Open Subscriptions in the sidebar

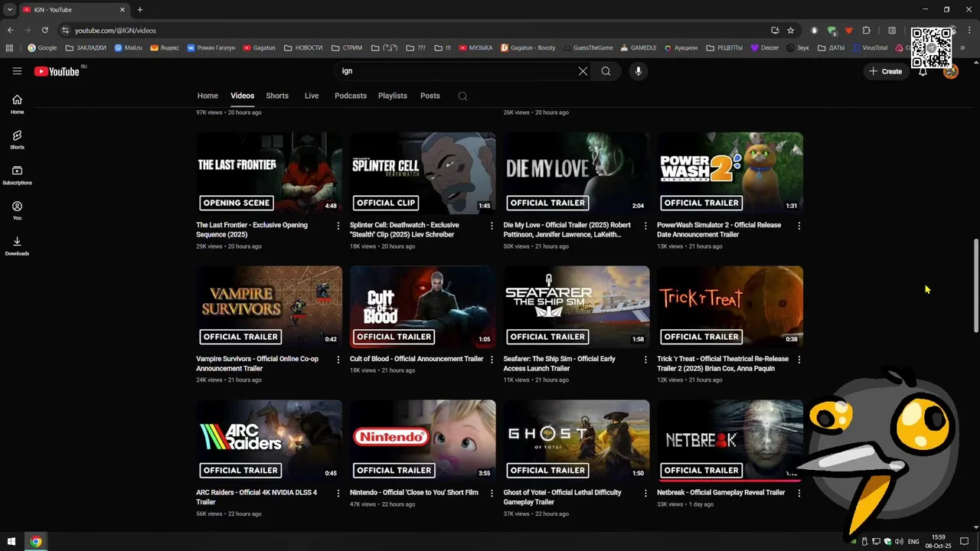(x=17, y=175)
